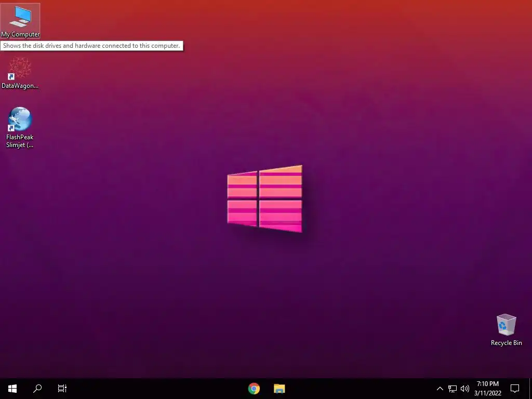
Task: Open Task View from taskbar
Action: [62, 389]
